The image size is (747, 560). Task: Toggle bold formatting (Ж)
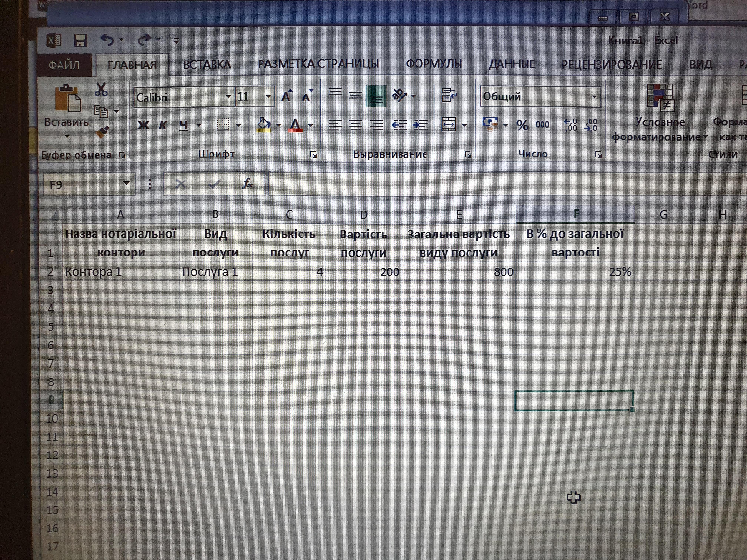coord(143,125)
